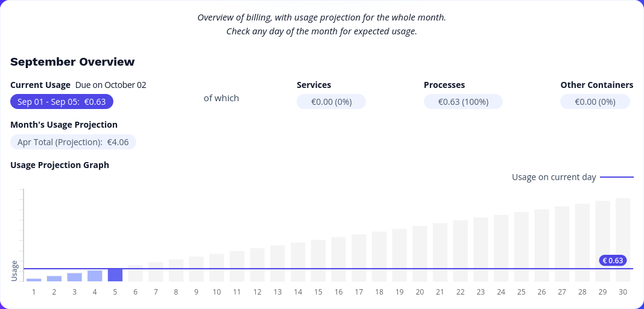Click the Sep 01 - Sep 05 usage pill
Screen dimensions: 644x309
point(62,102)
